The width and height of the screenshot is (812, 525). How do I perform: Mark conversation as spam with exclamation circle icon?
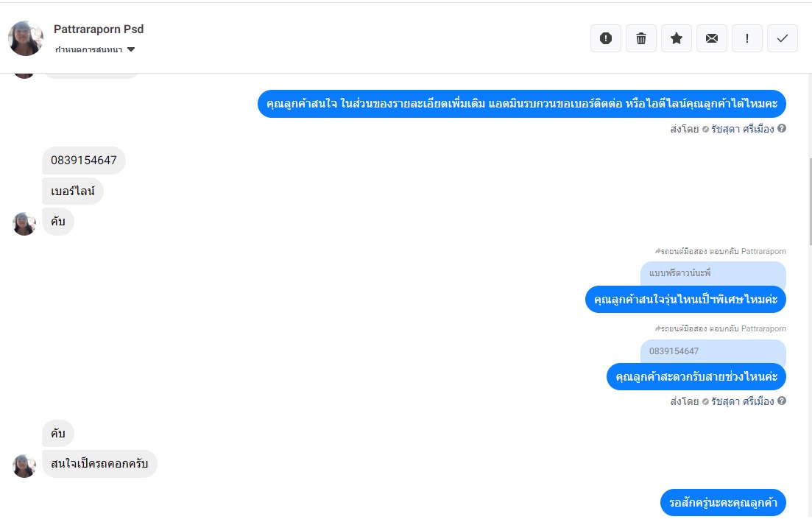pos(605,38)
